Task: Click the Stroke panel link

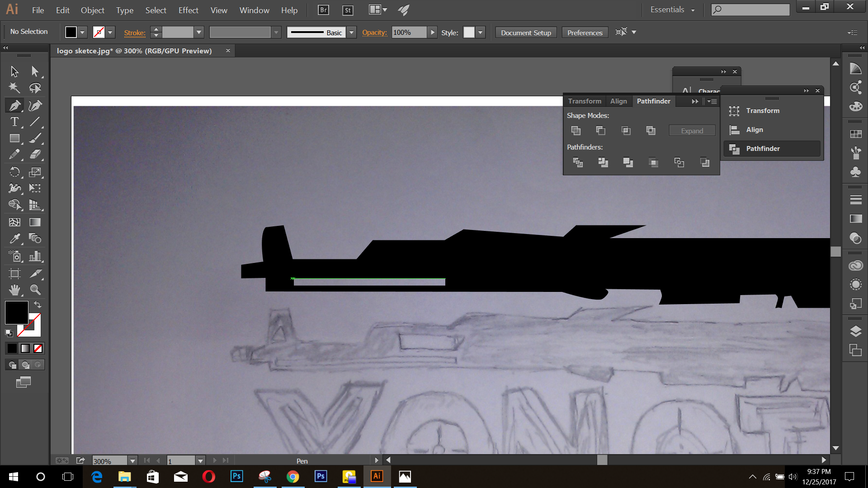Action: [x=135, y=33]
